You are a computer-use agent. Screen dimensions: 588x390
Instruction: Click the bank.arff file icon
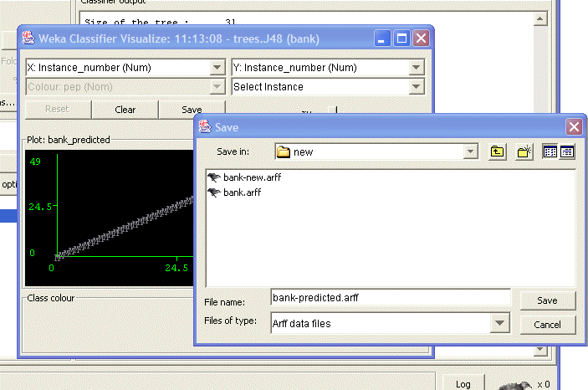point(213,192)
